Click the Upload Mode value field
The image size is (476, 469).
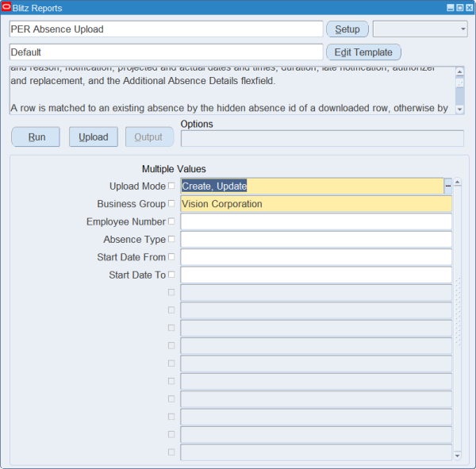pos(312,186)
